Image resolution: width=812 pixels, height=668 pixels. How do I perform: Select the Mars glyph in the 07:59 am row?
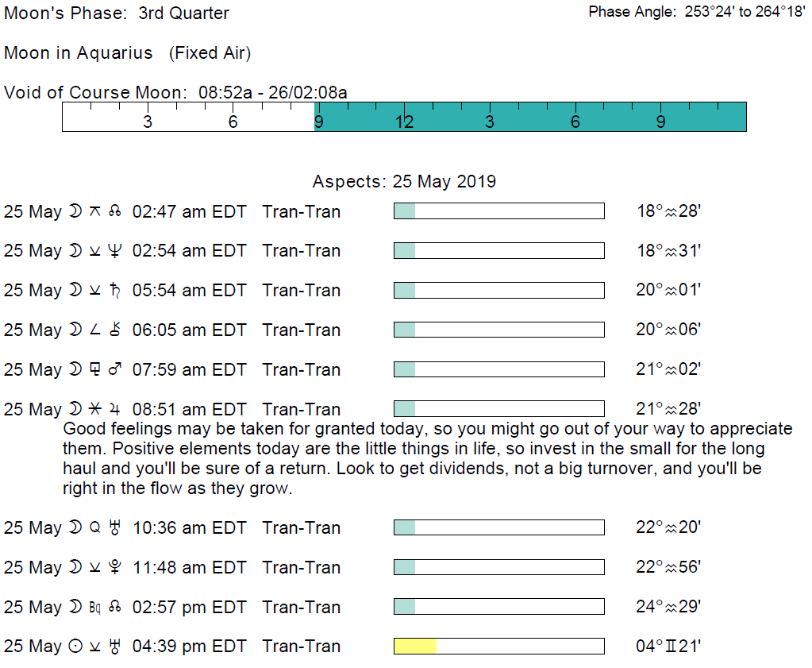[115, 370]
